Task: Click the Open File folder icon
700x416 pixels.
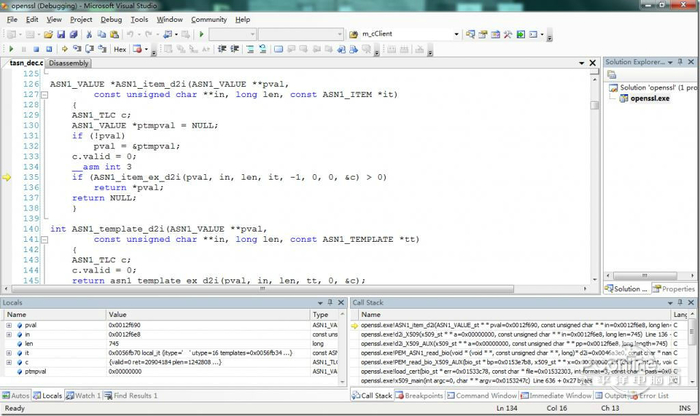Action: pos(47,34)
